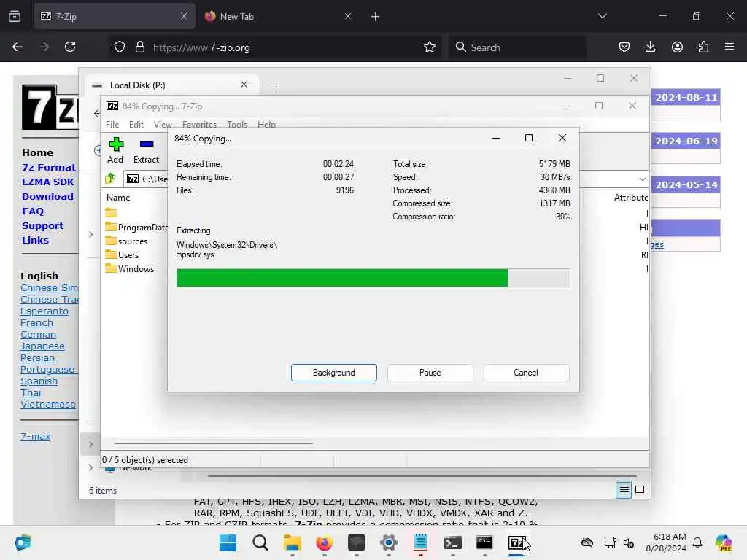Click the Extract toolbar icon in 7-Zip
This screenshot has width=747, height=560.
click(x=146, y=144)
